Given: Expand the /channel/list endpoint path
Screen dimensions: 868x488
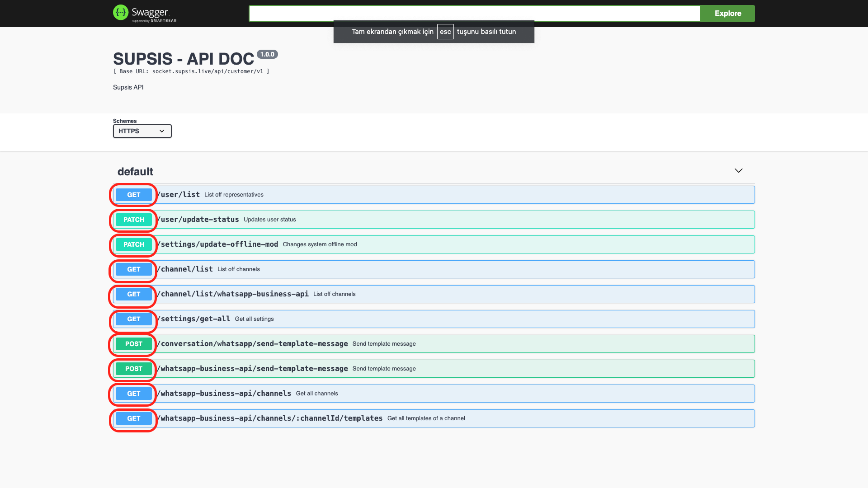Looking at the screenshot, I should click(184, 269).
